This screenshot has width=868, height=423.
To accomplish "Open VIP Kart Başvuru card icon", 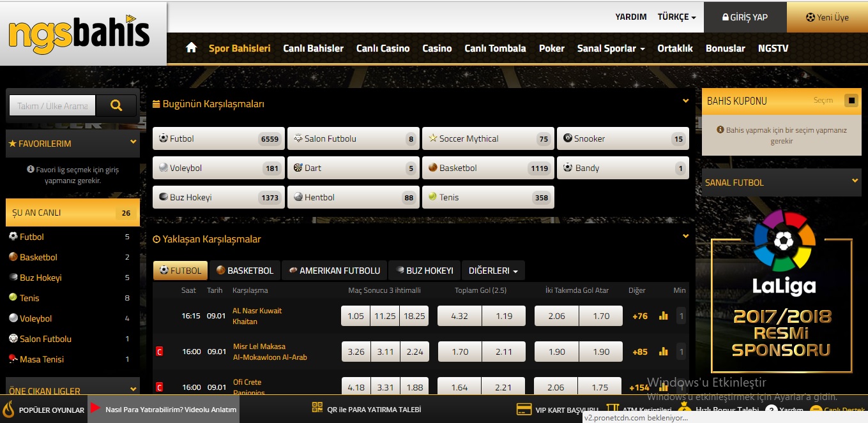I will [x=524, y=409].
